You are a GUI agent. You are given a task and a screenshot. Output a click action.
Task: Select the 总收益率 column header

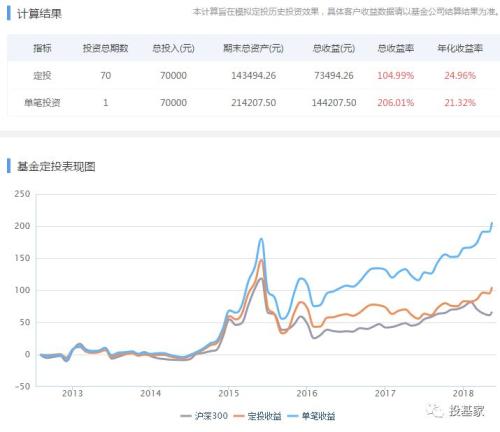tap(395, 48)
